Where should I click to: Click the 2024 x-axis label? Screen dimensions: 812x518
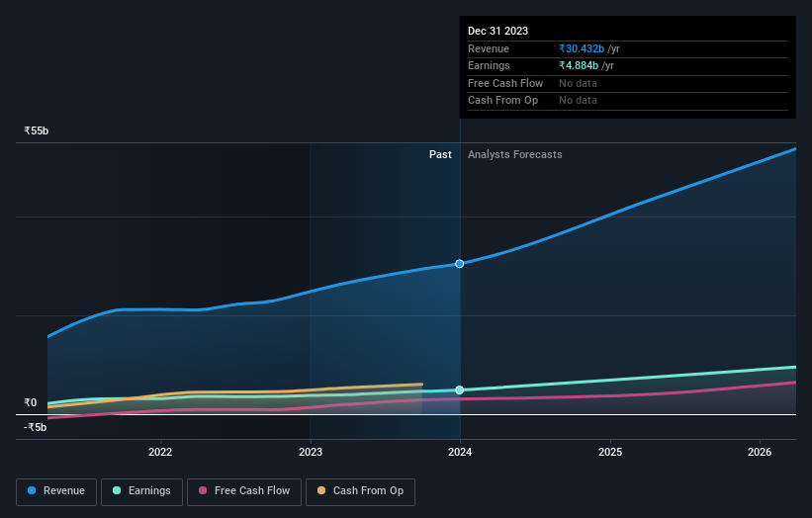[x=460, y=452]
